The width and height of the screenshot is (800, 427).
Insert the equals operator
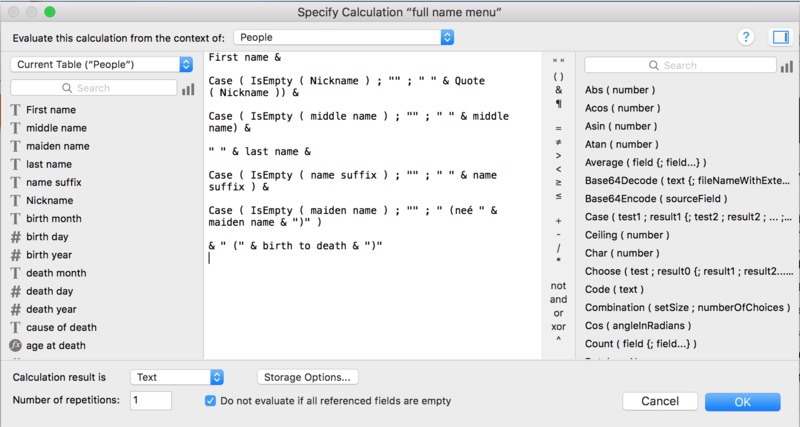pyautogui.click(x=558, y=129)
